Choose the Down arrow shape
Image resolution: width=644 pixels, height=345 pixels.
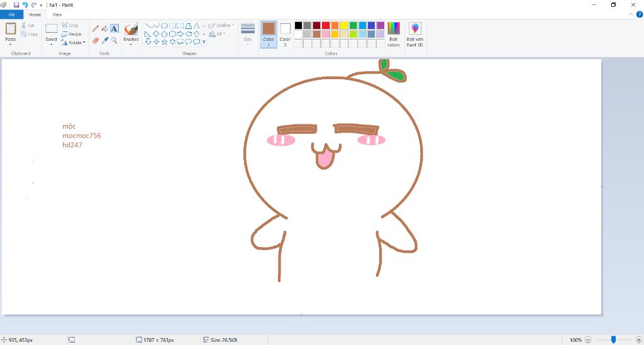(148, 41)
